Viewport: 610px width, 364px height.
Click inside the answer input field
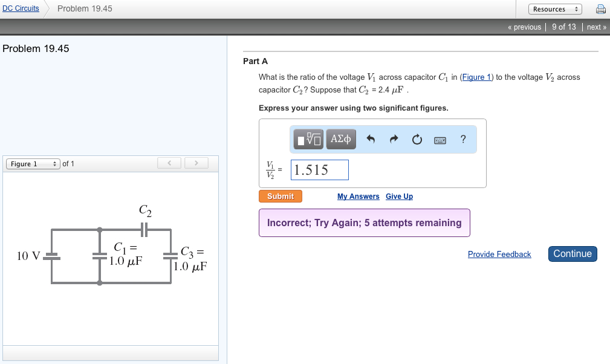pyautogui.click(x=319, y=170)
